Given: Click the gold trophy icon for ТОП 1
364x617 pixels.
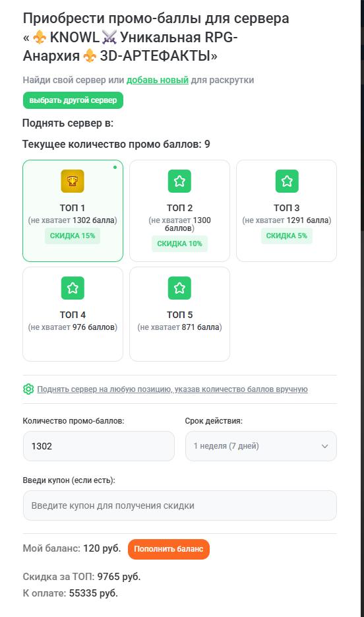Looking at the screenshot, I should click(x=73, y=181).
